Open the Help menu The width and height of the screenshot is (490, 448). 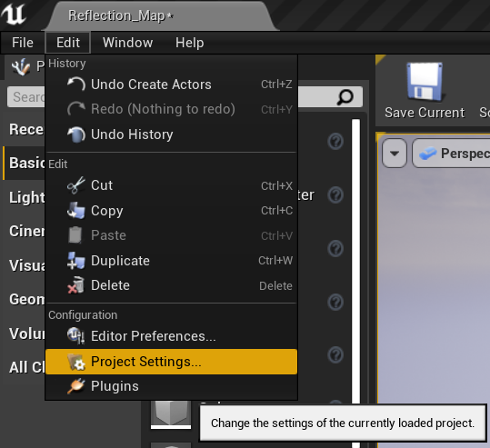(x=189, y=43)
